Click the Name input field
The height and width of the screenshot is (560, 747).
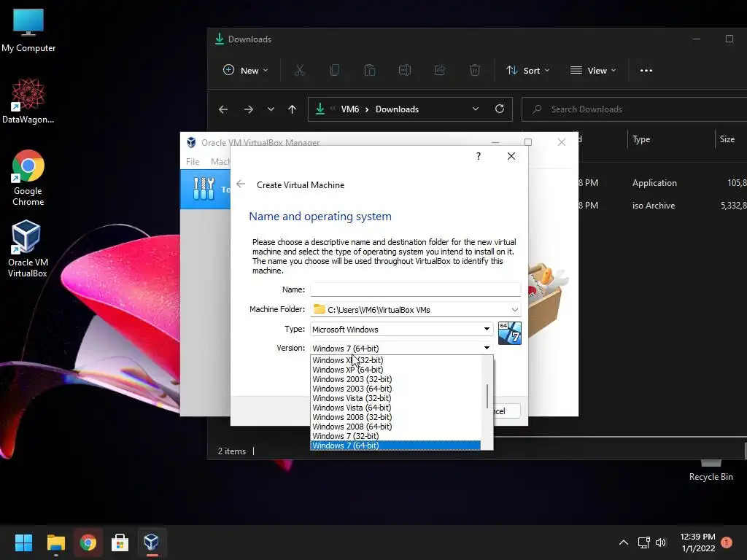415,289
